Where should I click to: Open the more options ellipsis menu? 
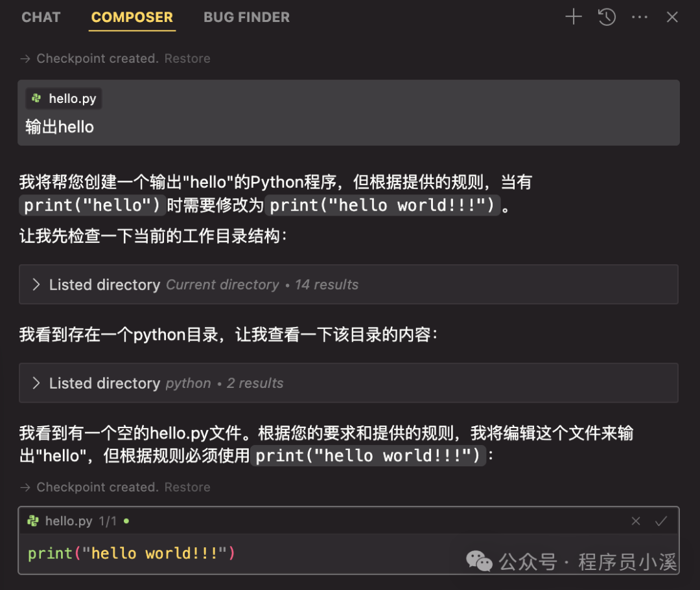pos(640,17)
